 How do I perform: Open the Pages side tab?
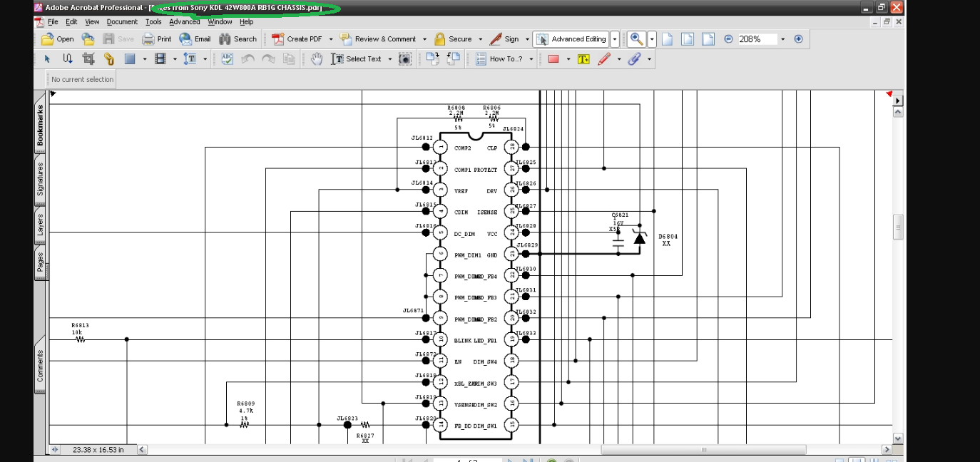[40, 262]
